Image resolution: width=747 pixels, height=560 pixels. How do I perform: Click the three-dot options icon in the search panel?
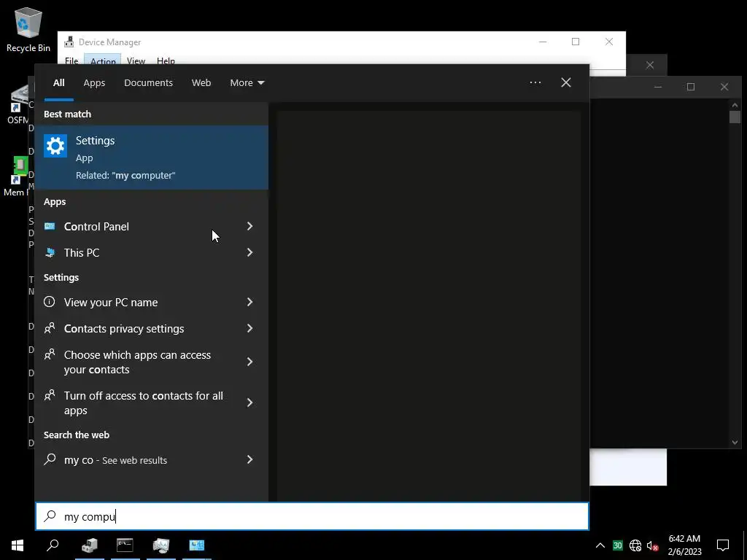(x=535, y=82)
